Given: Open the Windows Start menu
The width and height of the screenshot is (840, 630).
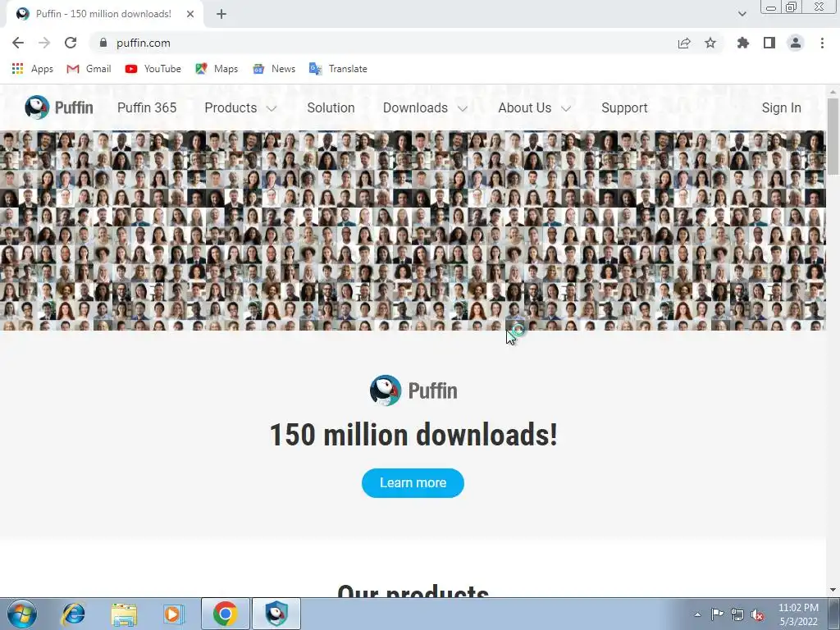Looking at the screenshot, I should click(x=22, y=614).
